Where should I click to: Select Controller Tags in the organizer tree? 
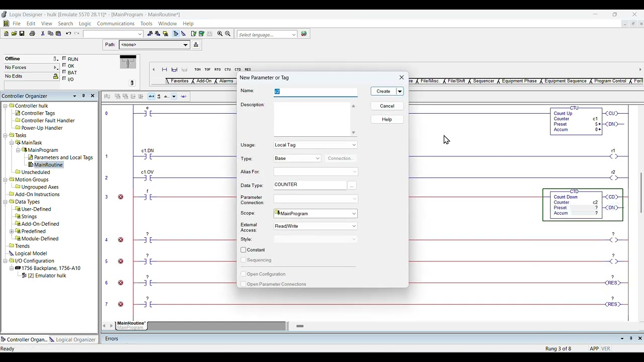pos(38,113)
